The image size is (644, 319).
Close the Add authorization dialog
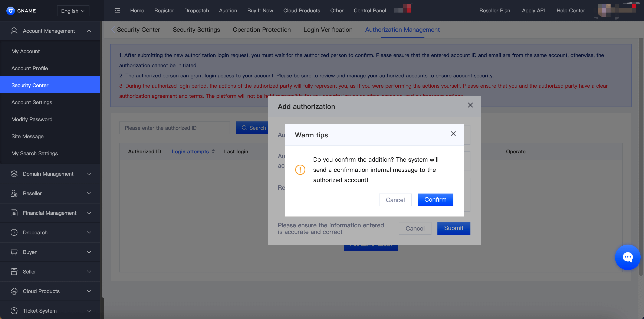coord(470,105)
